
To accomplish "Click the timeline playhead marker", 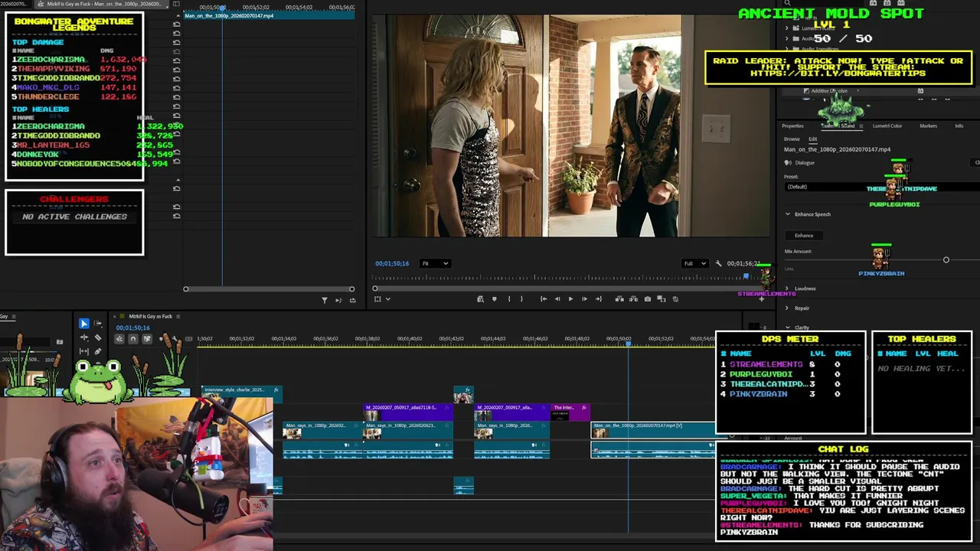I will coord(629,344).
